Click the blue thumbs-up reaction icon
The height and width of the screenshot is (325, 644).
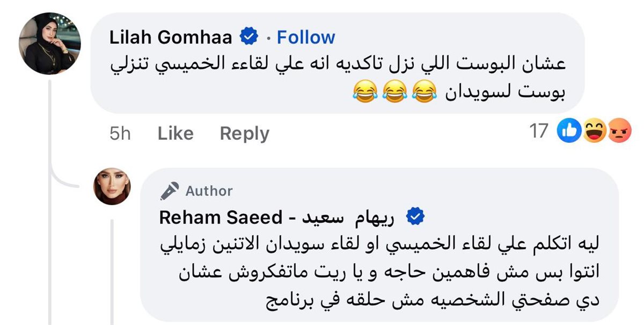(x=569, y=131)
